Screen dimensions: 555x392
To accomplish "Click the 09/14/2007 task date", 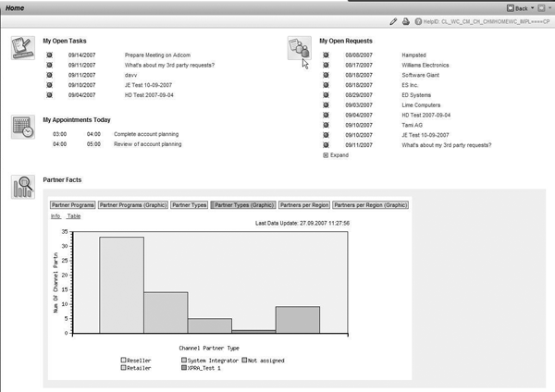I will click(81, 55).
